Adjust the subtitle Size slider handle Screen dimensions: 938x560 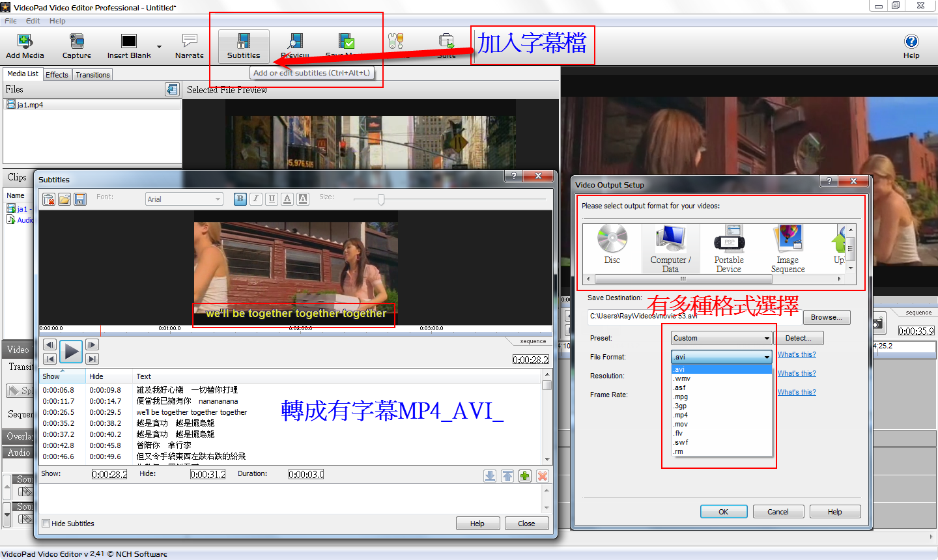[381, 199]
